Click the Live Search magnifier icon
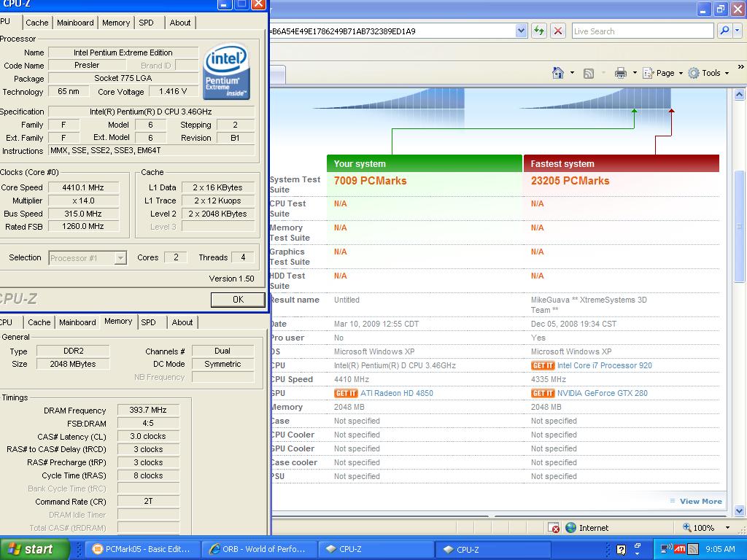This screenshot has height=560, width=747. [724, 31]
